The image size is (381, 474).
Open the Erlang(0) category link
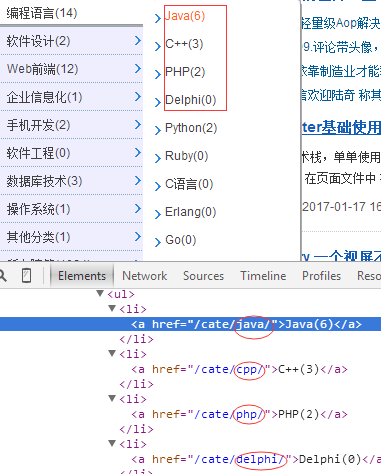point(191,212)
